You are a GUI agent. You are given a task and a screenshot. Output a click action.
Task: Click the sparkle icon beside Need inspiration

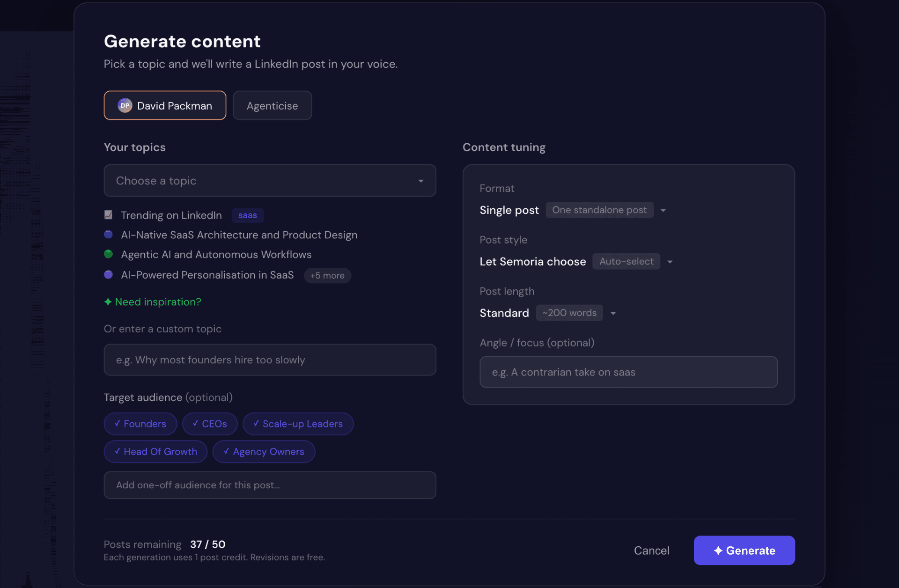point(108,302)
